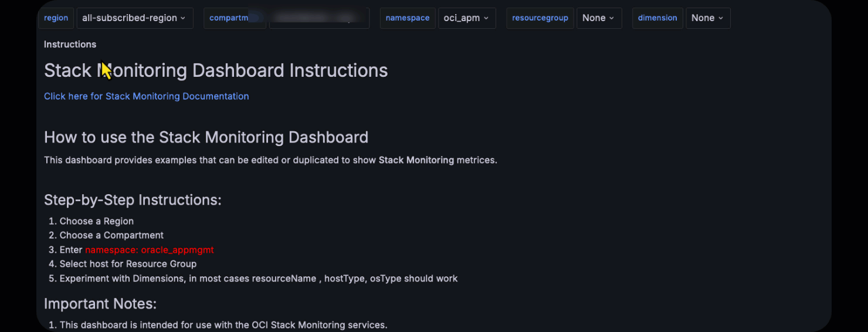The image size is (868, 332).
Task: Open the blurred compartment value selector
Action: click(319, 18)
